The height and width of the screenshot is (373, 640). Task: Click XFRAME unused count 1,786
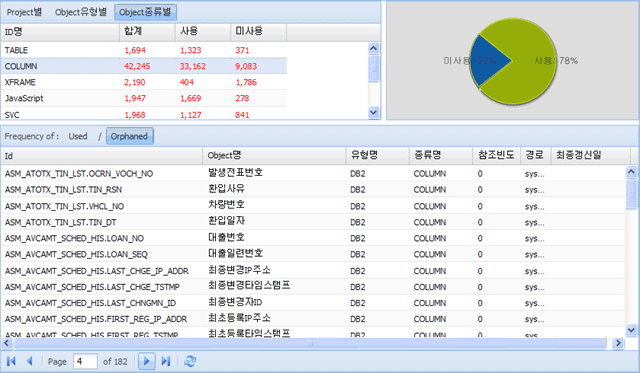(x=246, y=82)
